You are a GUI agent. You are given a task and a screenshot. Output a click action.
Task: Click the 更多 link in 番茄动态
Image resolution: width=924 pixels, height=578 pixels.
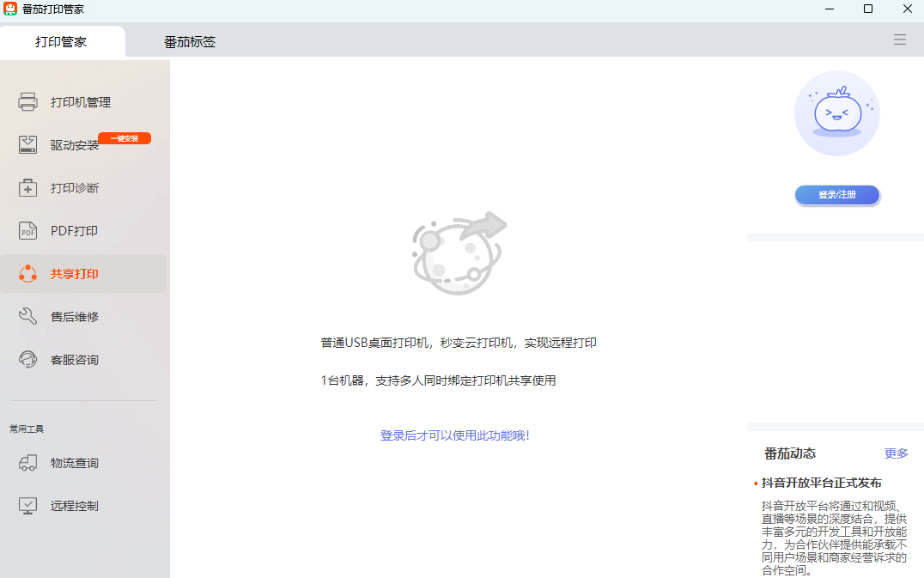897,453
